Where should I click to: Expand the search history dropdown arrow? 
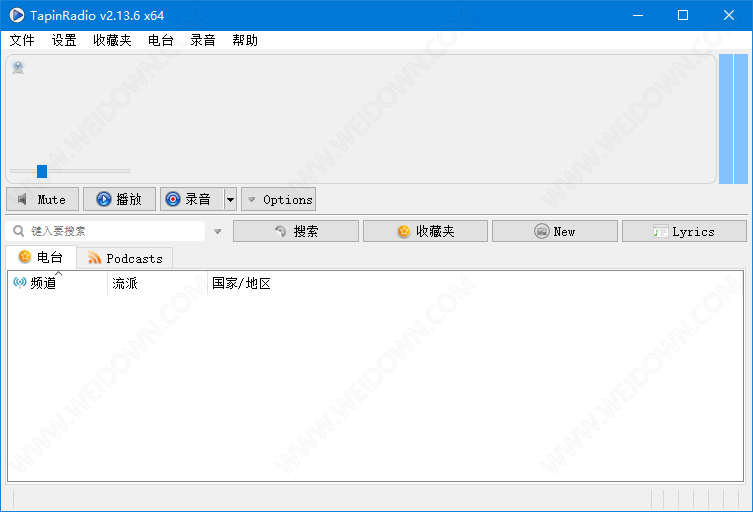click(218, 232)
